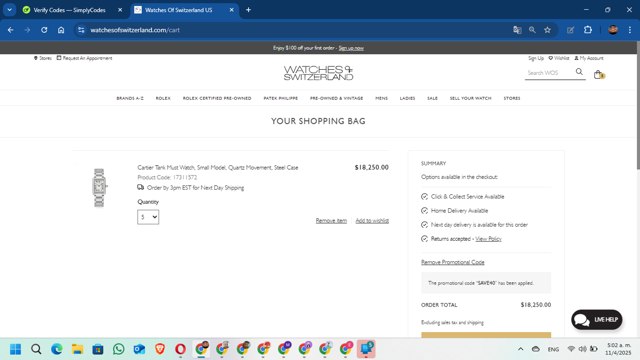This screenshot has height=360, width=640.
Task: Focus the Search WOS field
Action: [x=550, y=73]
